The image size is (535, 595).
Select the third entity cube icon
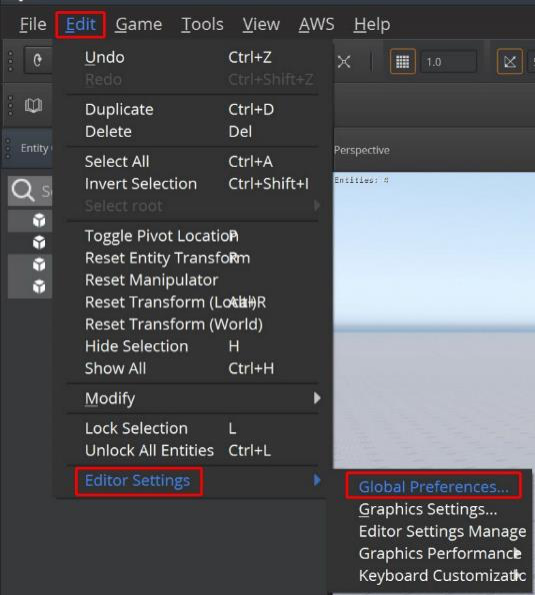pyautogui.click(x=39, y=264)
